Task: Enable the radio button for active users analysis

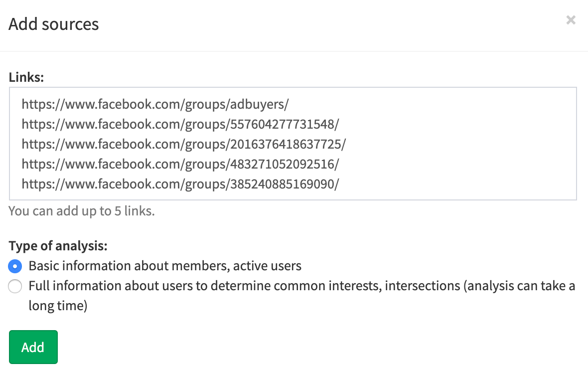Action: pos(15,266)
